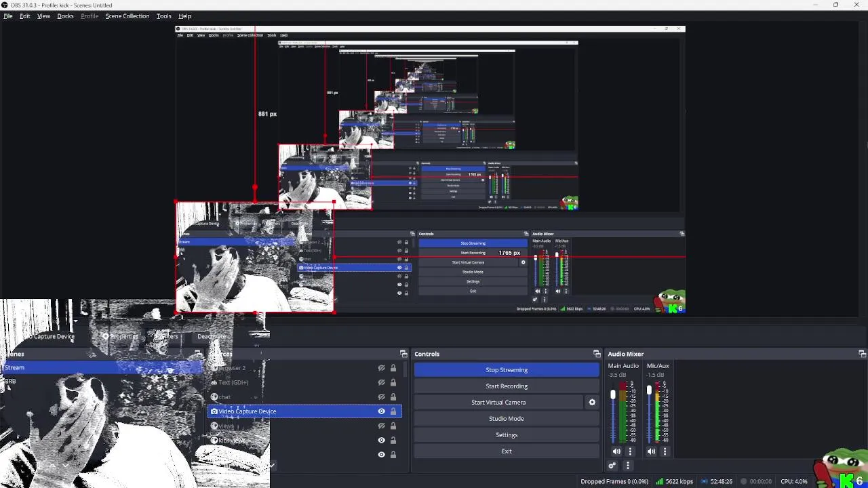868x488 pixels.
Task: Open the Tools menu
Action: (163, 16)
